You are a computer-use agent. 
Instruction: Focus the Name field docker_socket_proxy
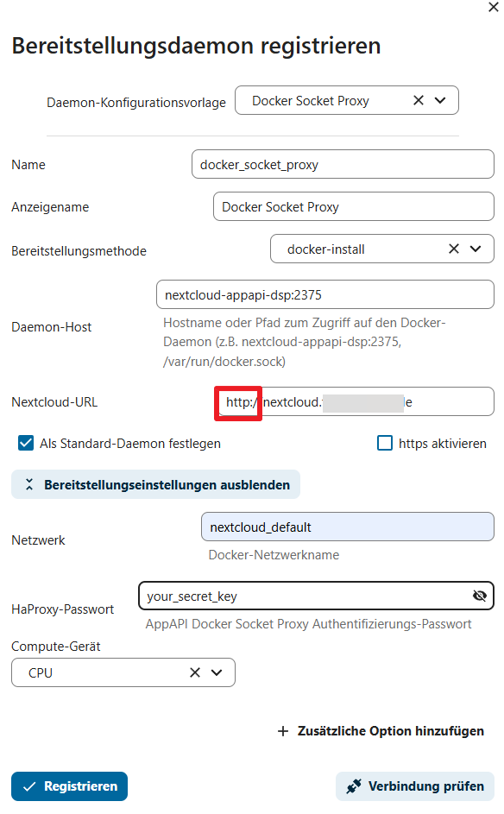click(x=343, y=164)
